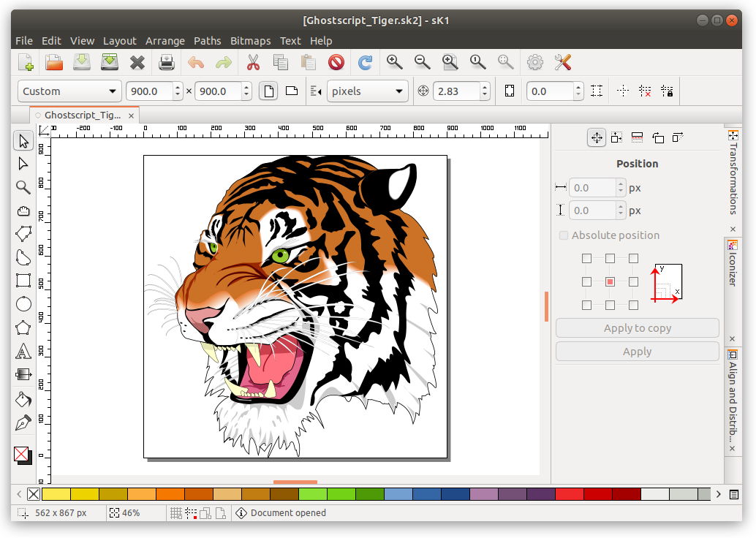Screen dimensions: 756x538
Task: Choose the Polyline drawing tool
Action: point(23,234)
